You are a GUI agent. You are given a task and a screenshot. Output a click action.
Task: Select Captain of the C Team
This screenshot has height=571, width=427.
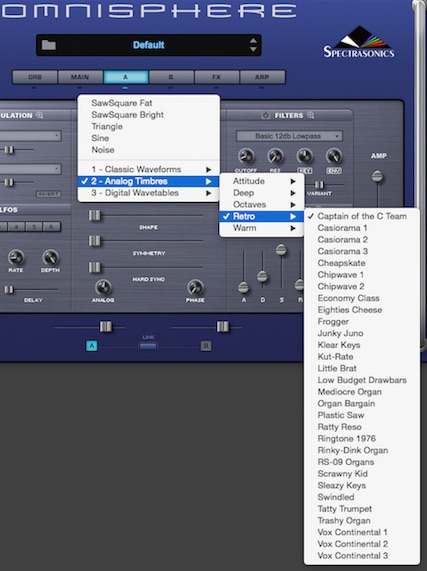click(362, 216)
